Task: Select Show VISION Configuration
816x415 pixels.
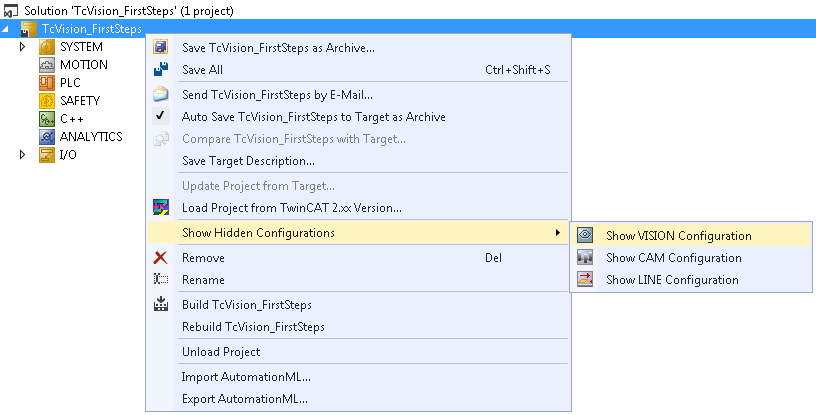Action: pos(692,235)
